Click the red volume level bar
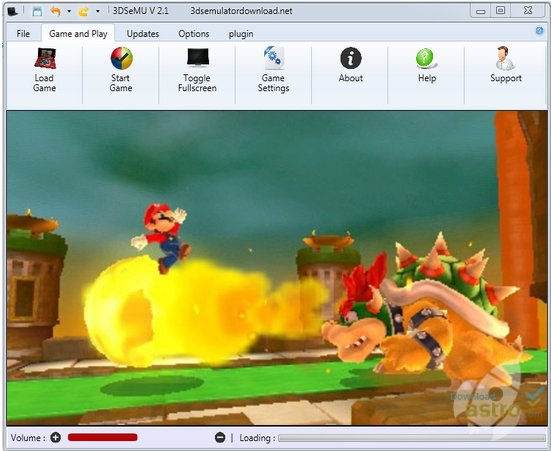The height and width of the screenshot is (451, 551). [103, 438]
